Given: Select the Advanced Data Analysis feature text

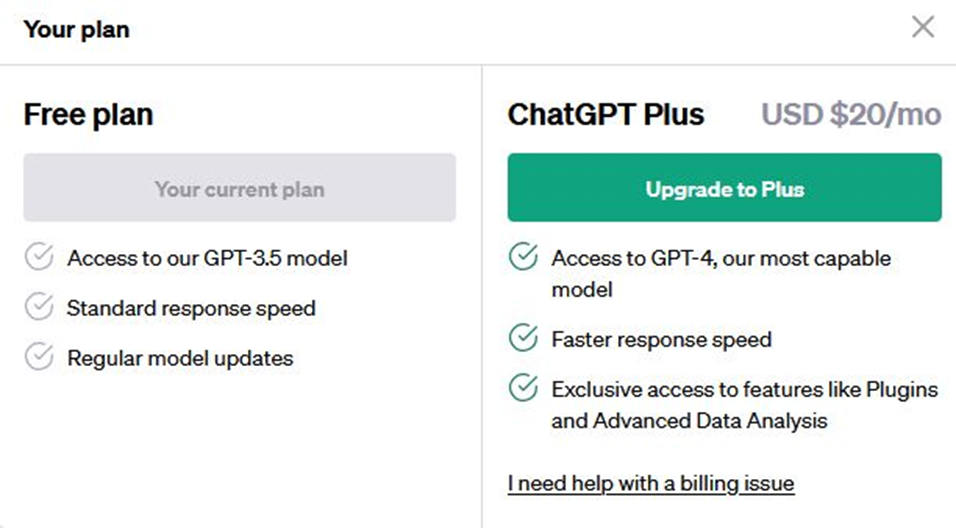Looking at the screenshot, I should [x=744, y=405].
